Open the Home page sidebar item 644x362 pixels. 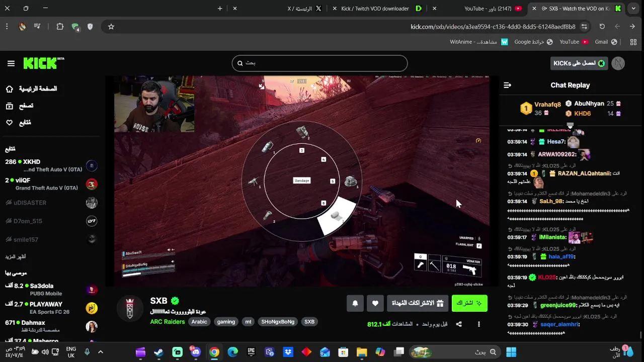32,89
